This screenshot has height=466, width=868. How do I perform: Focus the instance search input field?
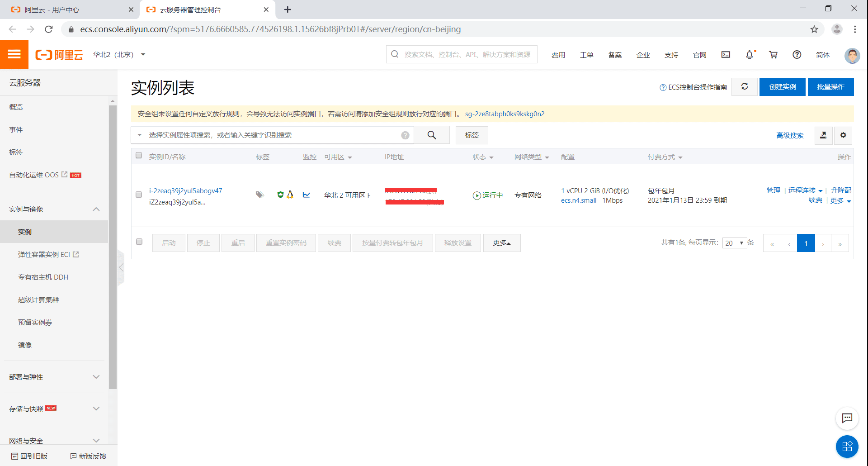coord(273,135)
